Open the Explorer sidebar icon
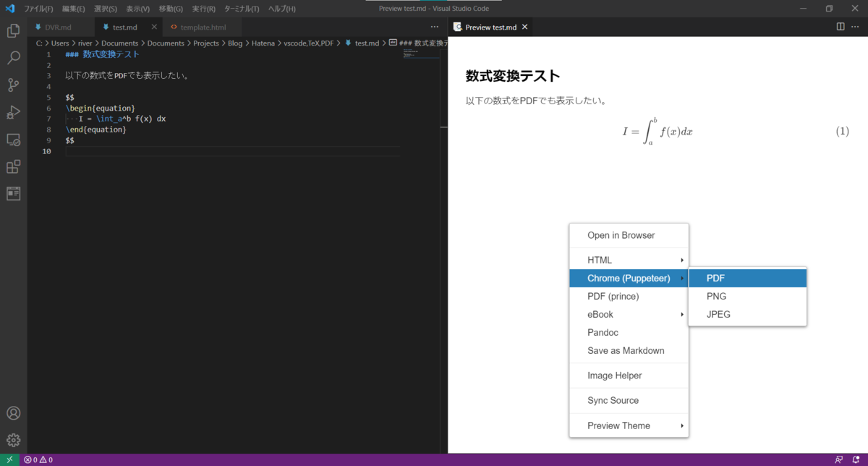This screenshot has width=868, height=466. pyautogui.click(x=13, y=31)
